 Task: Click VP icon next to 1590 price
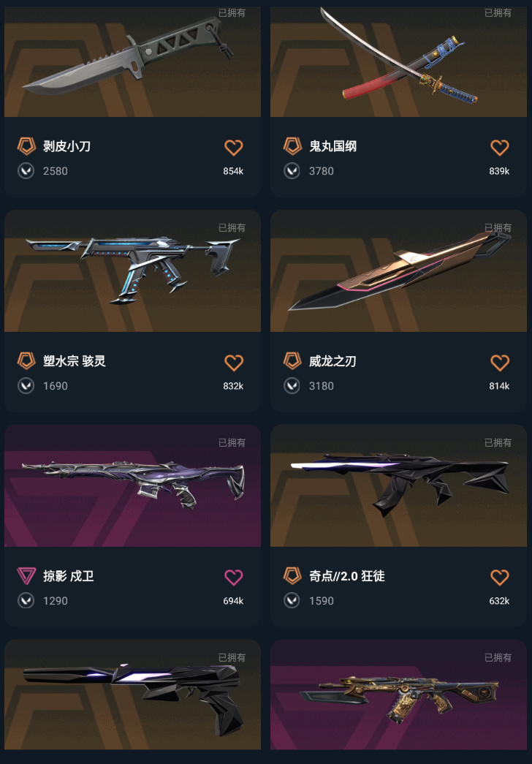point(292,601)
